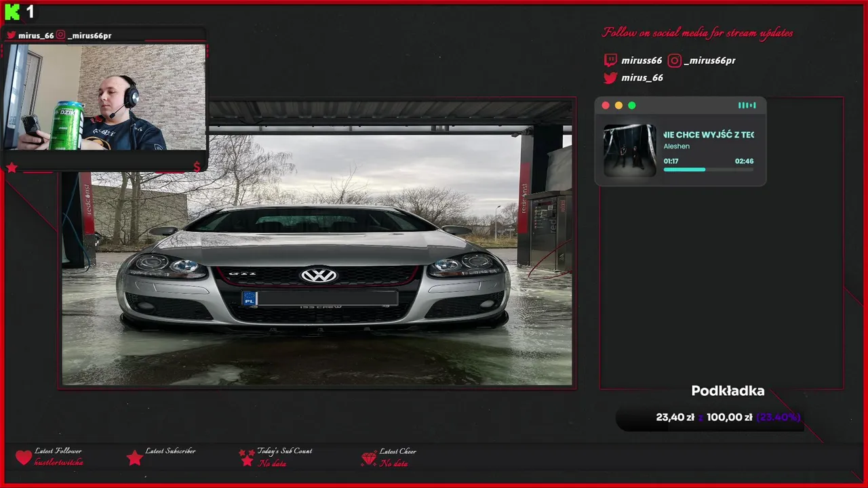Click the green dot in the music widget
The height and width of the screenshot is (488, 868).
(x=632, y=105)
